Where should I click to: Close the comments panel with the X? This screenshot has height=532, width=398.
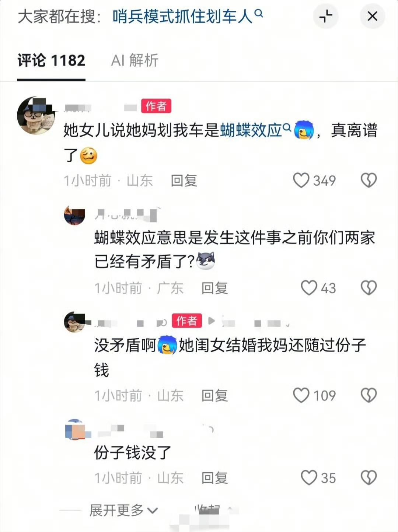click(x=373, y=16)
